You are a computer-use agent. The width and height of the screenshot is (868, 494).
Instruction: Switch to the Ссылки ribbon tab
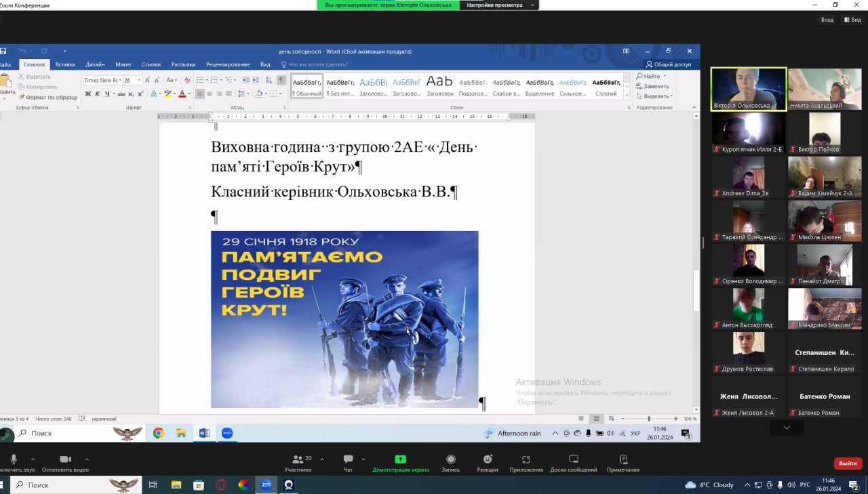pyautogui.click(x=151, y=64)
